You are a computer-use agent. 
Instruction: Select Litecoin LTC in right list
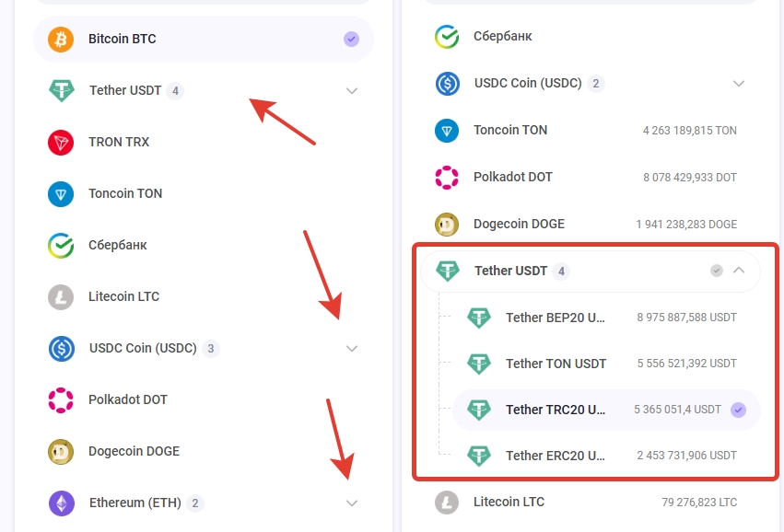tap(509, 503)
